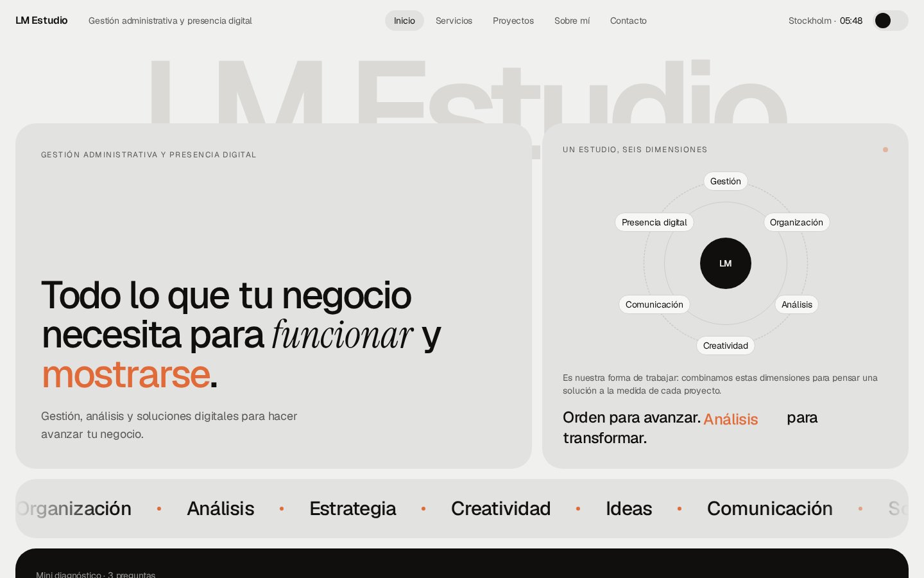The image size is (924, 578).
Task: Click the Stockholm 05:48 clock text
Action: click(x=825, y=21)
